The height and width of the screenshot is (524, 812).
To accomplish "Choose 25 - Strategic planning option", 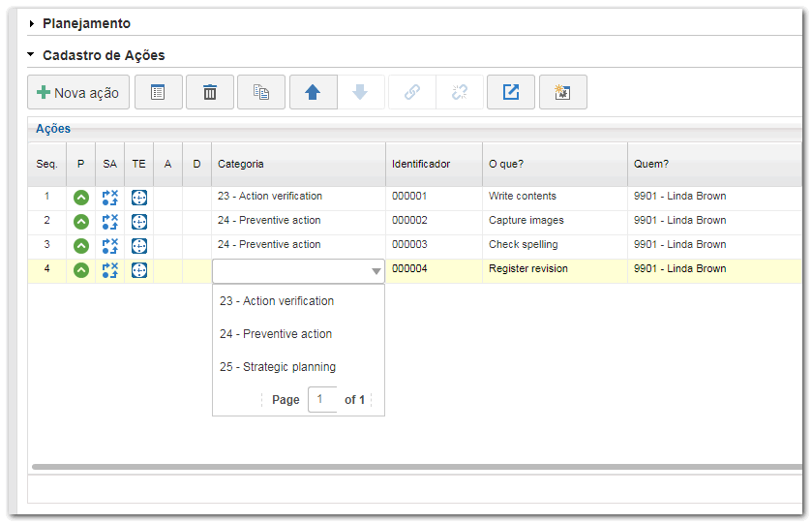I will click(x=298, y=366).
